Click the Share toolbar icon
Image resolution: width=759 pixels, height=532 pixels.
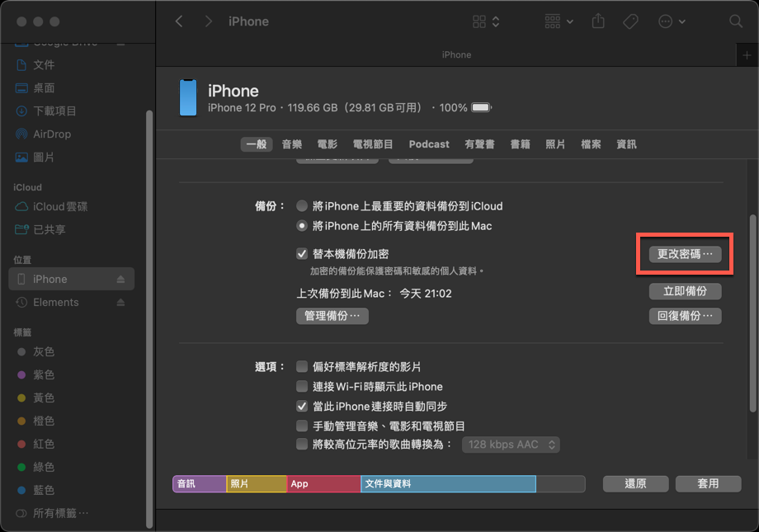click(598, 21)
